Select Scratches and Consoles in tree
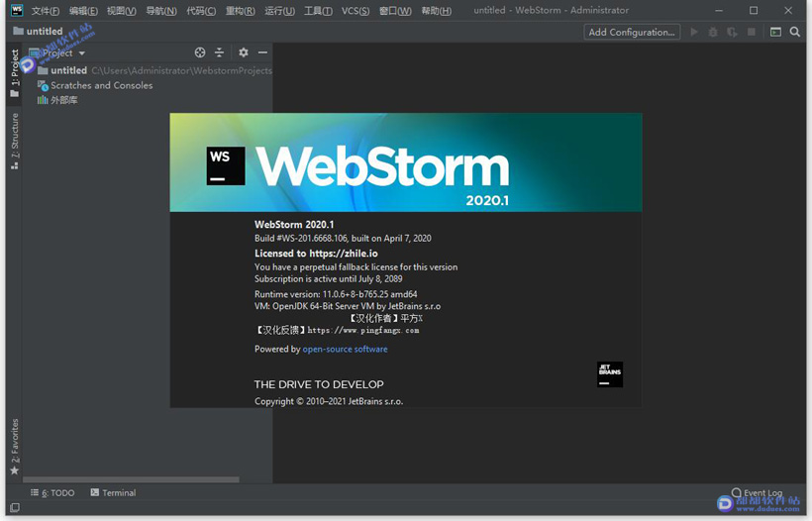The image size is (812, 521). click(95, 85)
